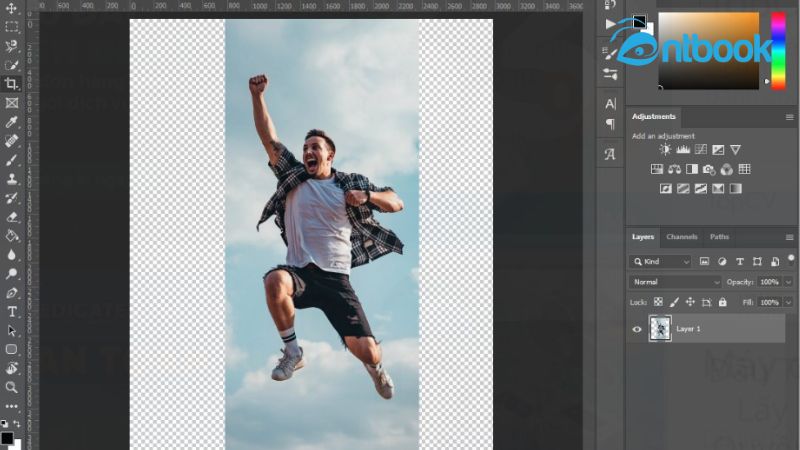Toggle lock transparent pixels
This screenshot has height=450, width=800.
(658, 302)
